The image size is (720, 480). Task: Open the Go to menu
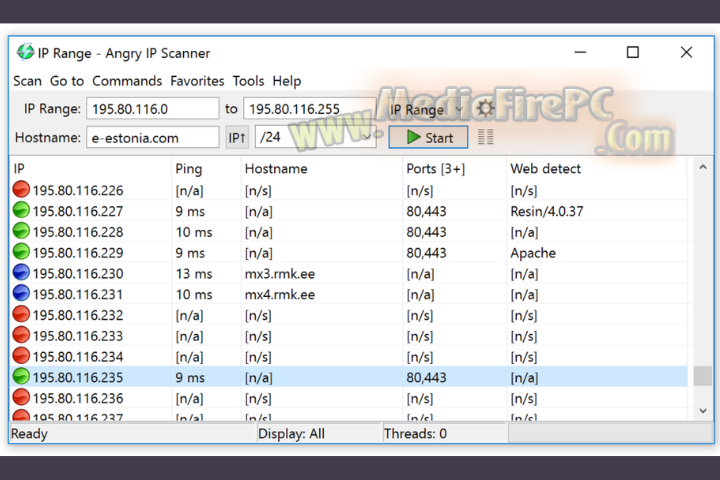pyautogui.click(x=67, y=81)
